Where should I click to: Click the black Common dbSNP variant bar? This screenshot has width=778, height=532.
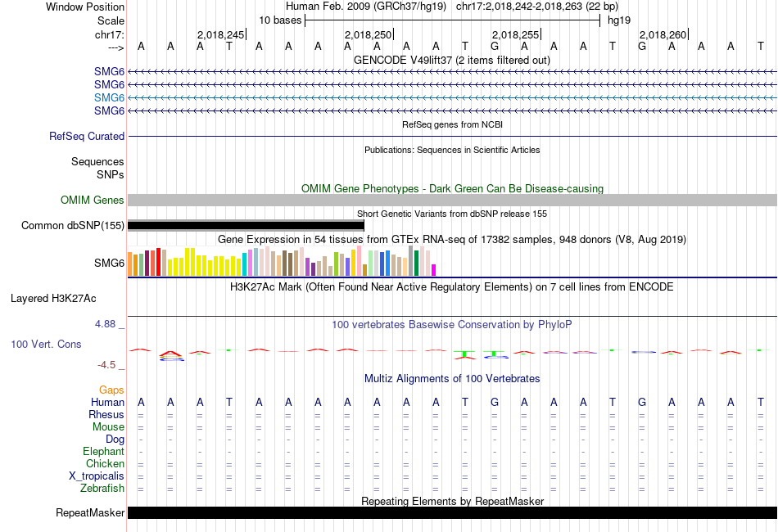point(247,226)
